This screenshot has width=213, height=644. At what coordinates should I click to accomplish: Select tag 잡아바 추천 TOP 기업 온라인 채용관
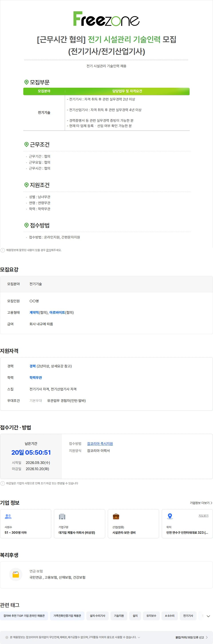click(x=24, y=615)
